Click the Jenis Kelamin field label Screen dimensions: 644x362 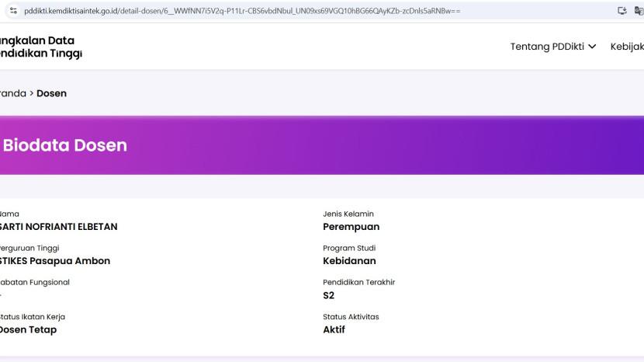coord(347,214)
